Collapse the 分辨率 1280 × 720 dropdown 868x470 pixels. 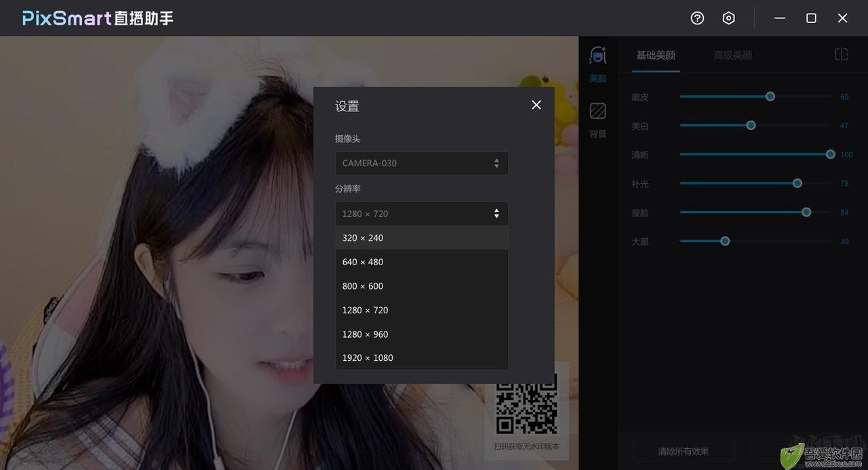point(422,214)
